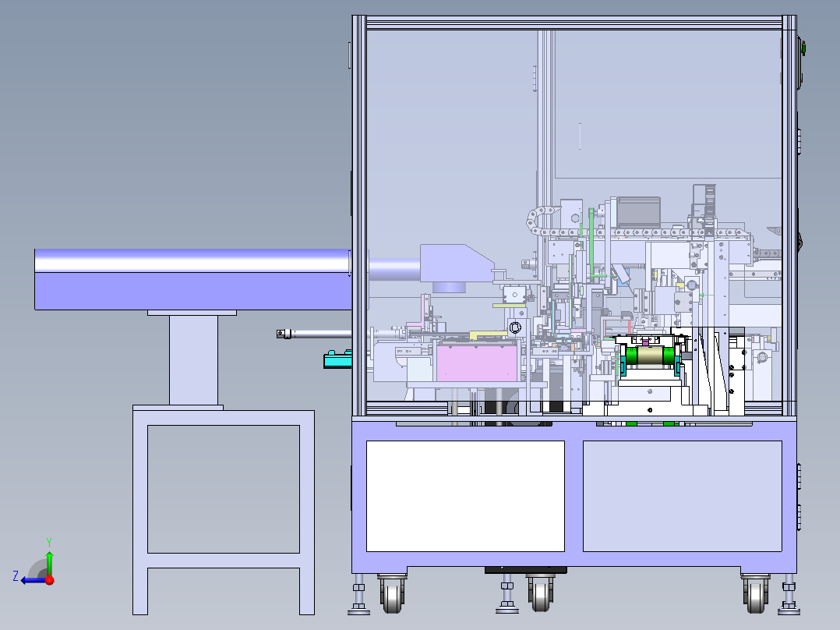Select the long conveyor beam on the left
The image size is (840, 630).
coord(193,279)
